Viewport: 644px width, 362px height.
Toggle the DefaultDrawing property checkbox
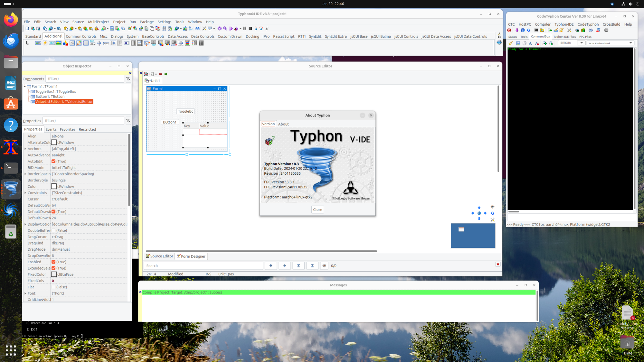[x=53, y=212]
